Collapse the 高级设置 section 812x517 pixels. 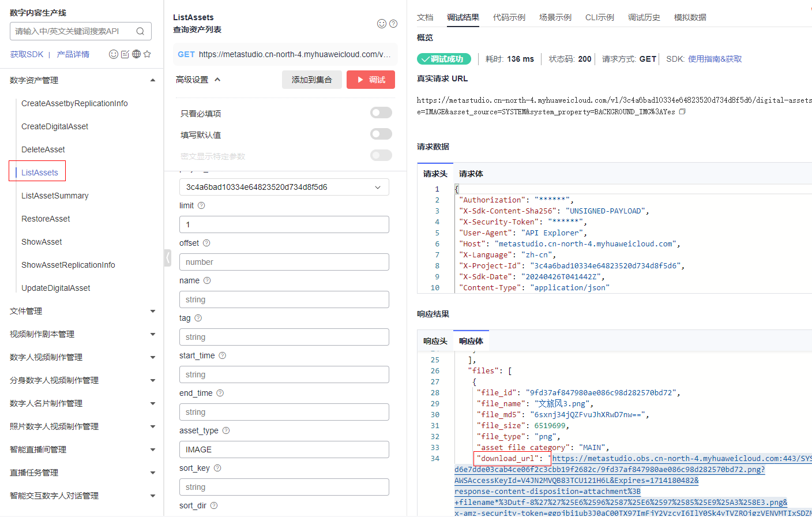(198, 80)
